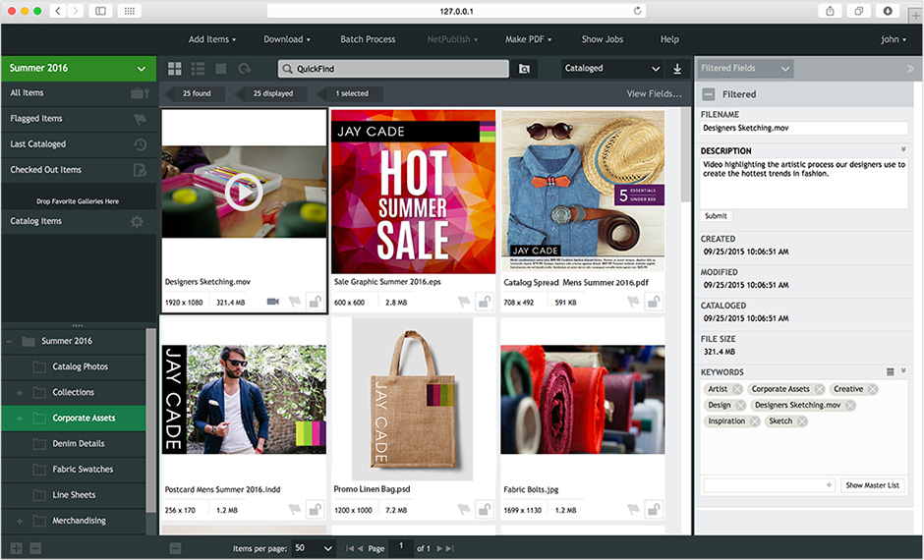The image size is (924, 560).
Task: Add a new gallery with the plus icon
Action: point(17,548)
